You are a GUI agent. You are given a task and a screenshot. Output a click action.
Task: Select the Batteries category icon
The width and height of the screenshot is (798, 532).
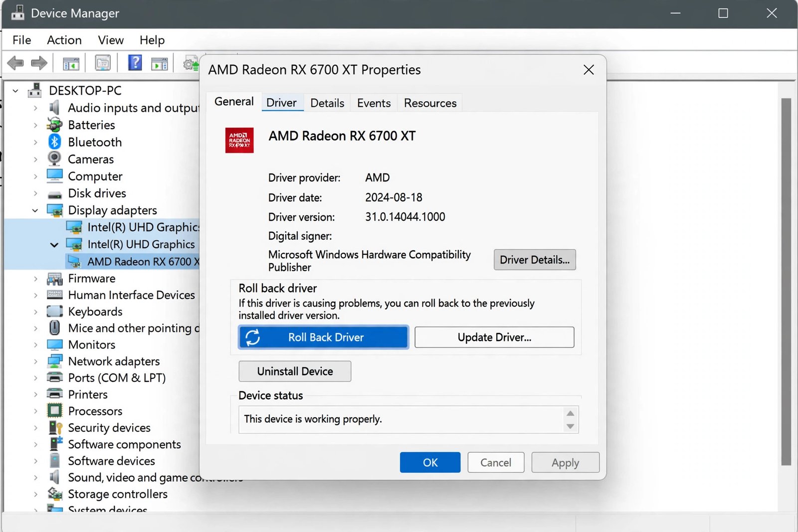coord(54,125)
